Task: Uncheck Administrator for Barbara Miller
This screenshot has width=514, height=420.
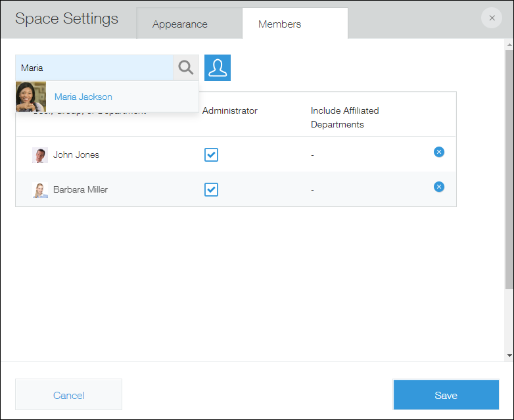Action: click(211, 190)
